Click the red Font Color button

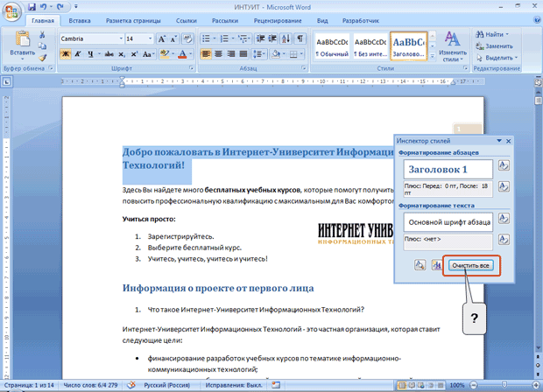(x=182, y=54)
